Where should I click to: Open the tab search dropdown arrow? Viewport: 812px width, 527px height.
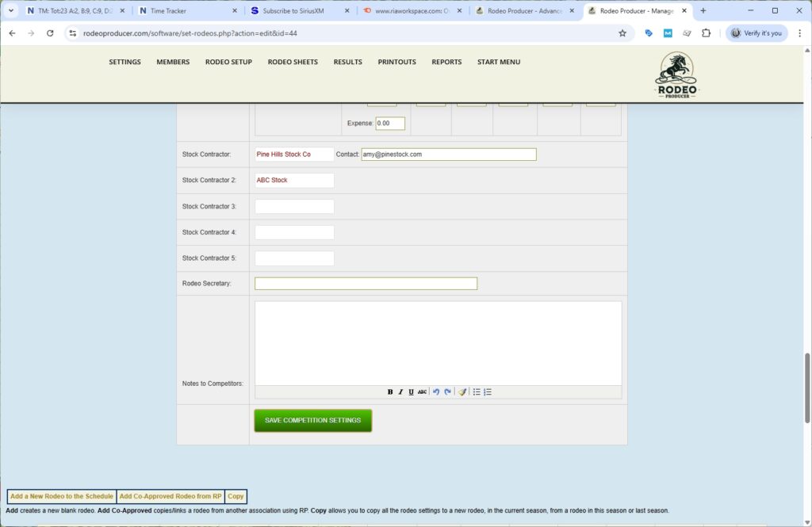pos(11,11)
